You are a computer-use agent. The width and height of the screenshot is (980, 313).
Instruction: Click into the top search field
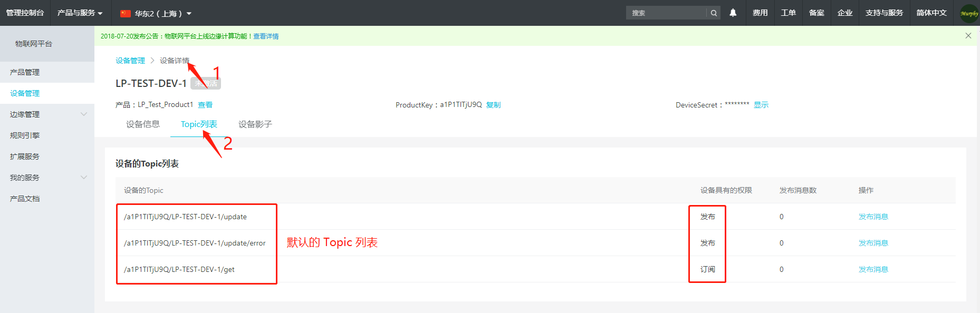point(666,13)
